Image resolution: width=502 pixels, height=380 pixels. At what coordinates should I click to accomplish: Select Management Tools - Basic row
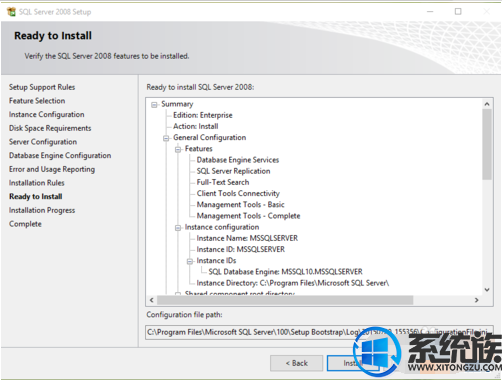240,205
